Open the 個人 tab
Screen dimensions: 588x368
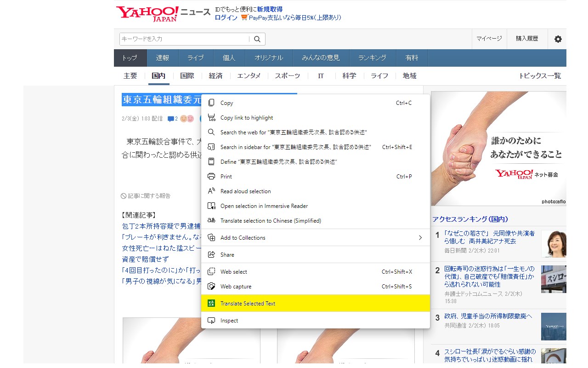tap(229, 58)
